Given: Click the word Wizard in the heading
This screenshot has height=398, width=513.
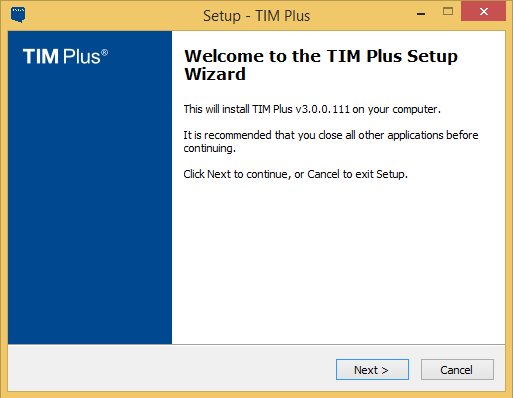Looking at the screenshot, I should pos(215,74).
